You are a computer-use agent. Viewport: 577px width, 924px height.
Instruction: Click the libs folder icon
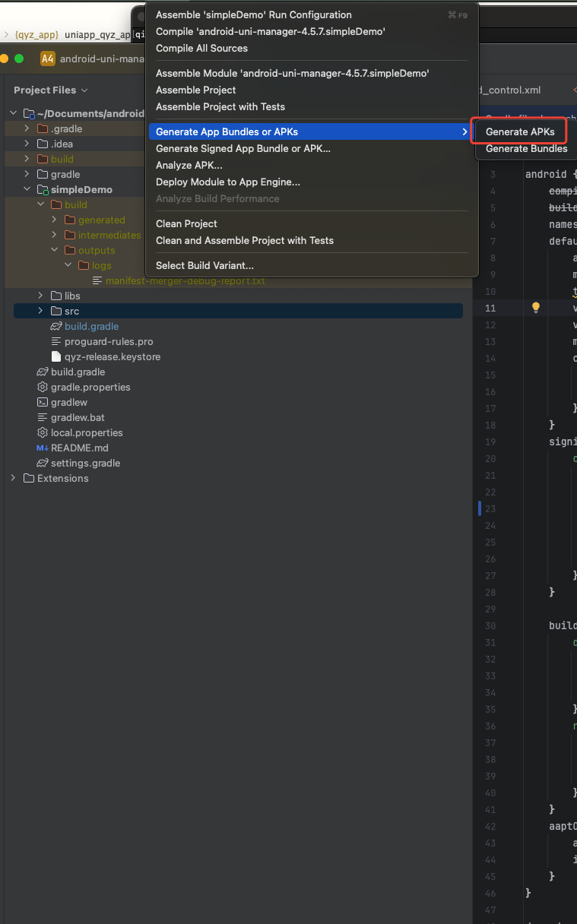55,296
